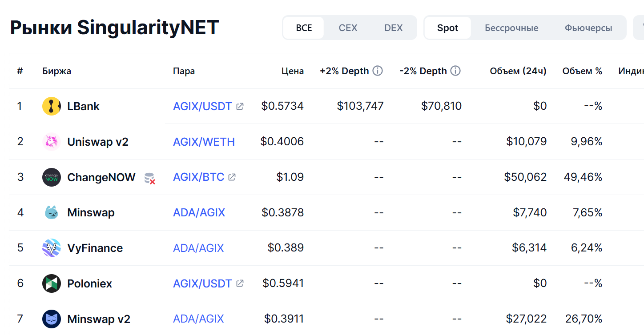Click the -2% Depth info icon
The image size is (644, 335).
(x=455, y=71)
